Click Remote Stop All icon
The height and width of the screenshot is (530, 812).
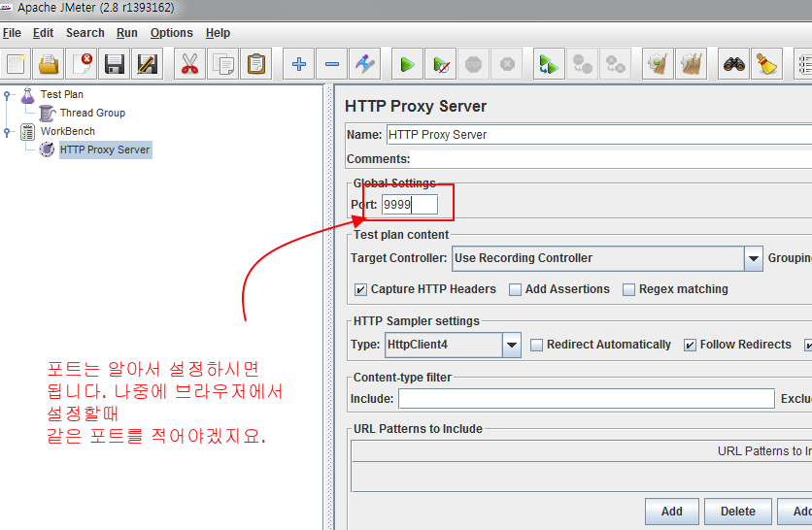(x=582, y=65)
